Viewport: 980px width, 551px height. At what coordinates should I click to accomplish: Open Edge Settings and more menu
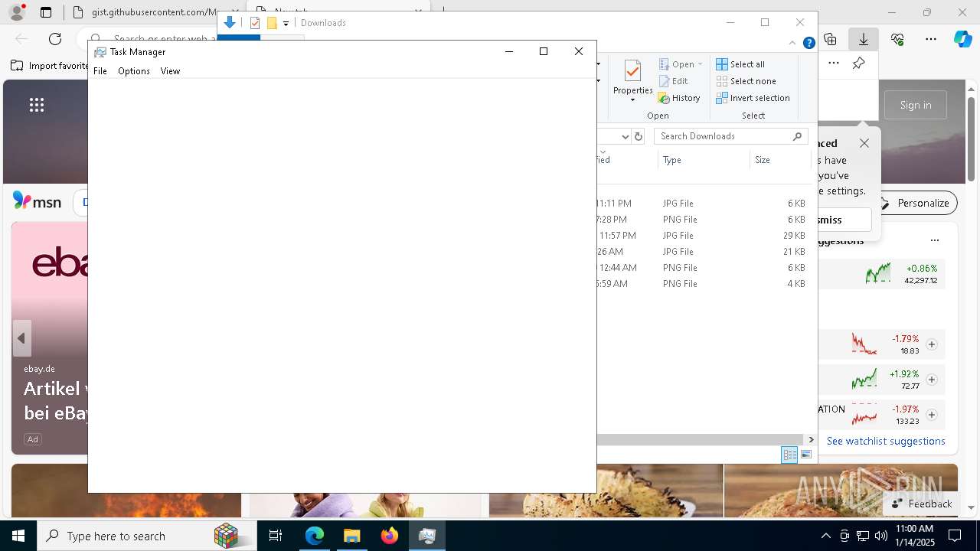[931, 39]
